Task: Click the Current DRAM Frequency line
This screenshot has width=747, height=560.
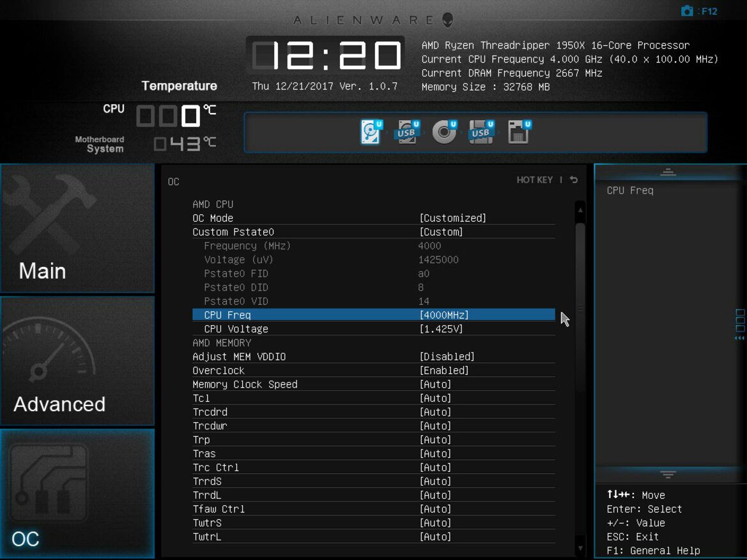Action: [512, 73]
